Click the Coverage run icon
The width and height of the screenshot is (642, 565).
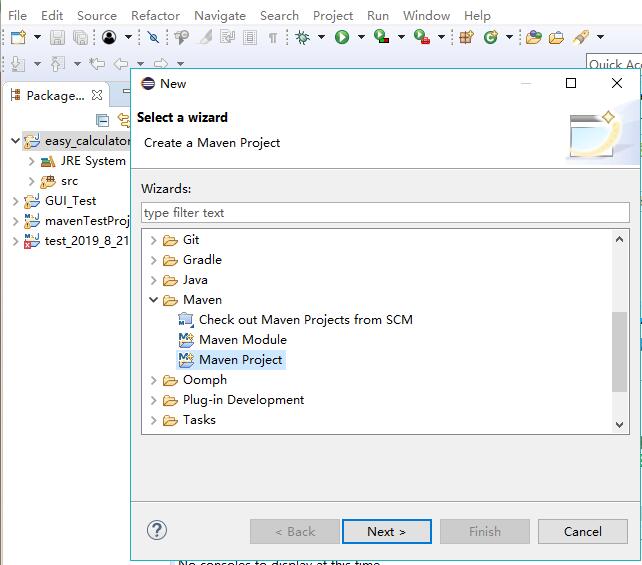point(381,37)
